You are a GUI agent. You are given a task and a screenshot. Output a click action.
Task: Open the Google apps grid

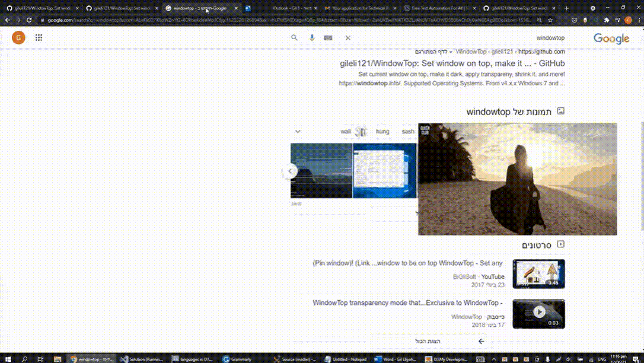click(38, 37)
